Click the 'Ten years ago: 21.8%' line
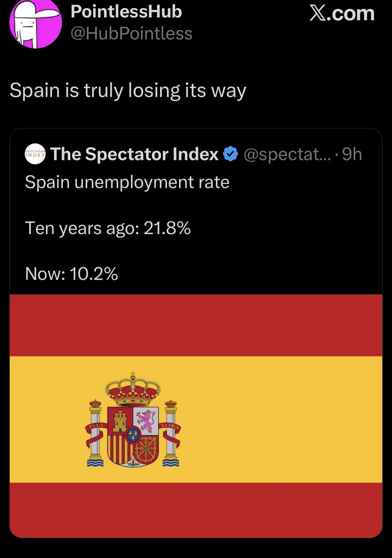Image resolution: width=392 pixels, height=558 pixels. click(108, 228)
